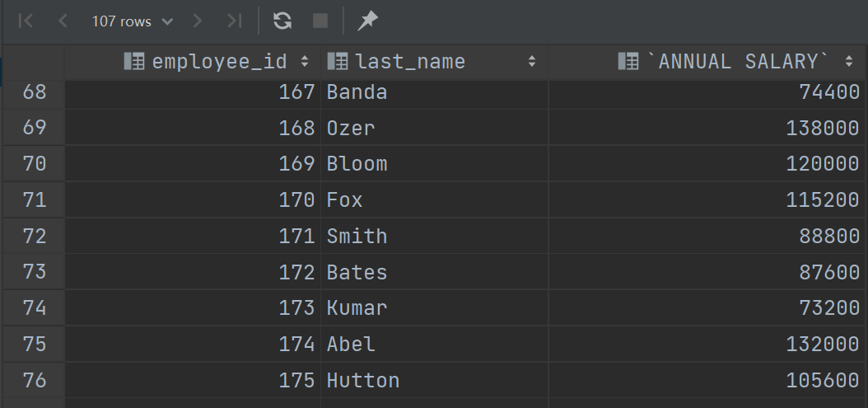Click the Hutton last name cell
The width and height of the screenshot is (868, 408).
point(435,380)
